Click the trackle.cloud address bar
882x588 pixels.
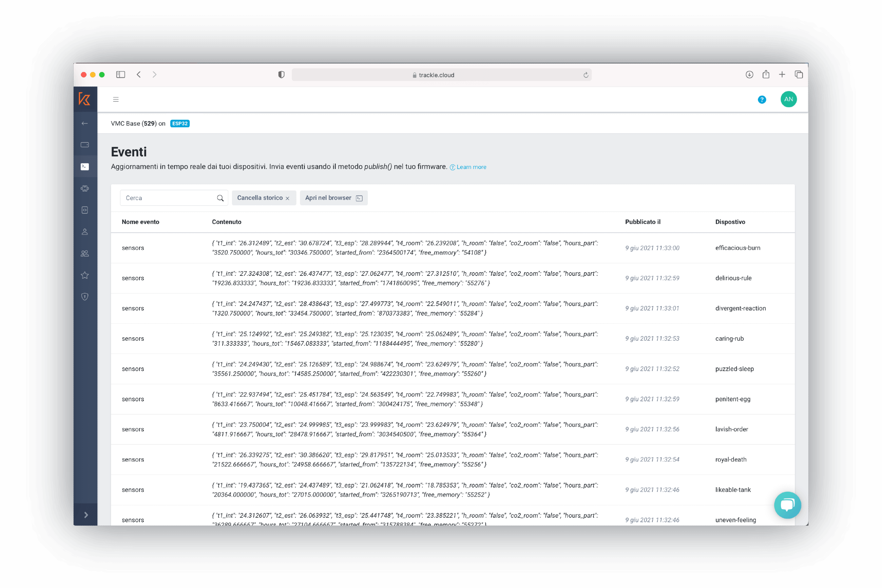pos(442,75)
